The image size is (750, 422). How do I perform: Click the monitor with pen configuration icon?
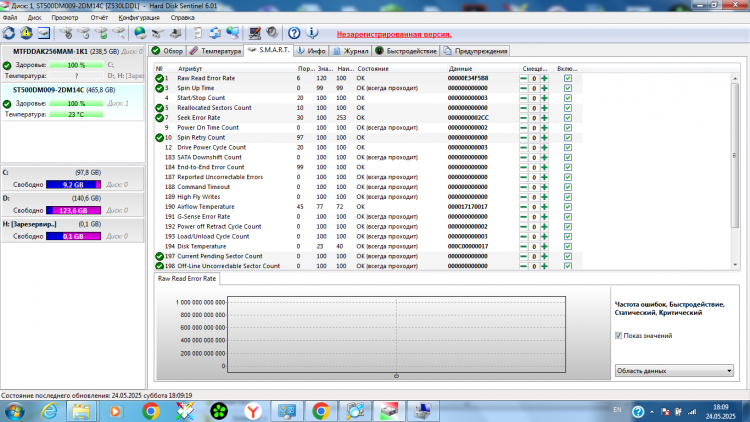click(x=254, y=33)
